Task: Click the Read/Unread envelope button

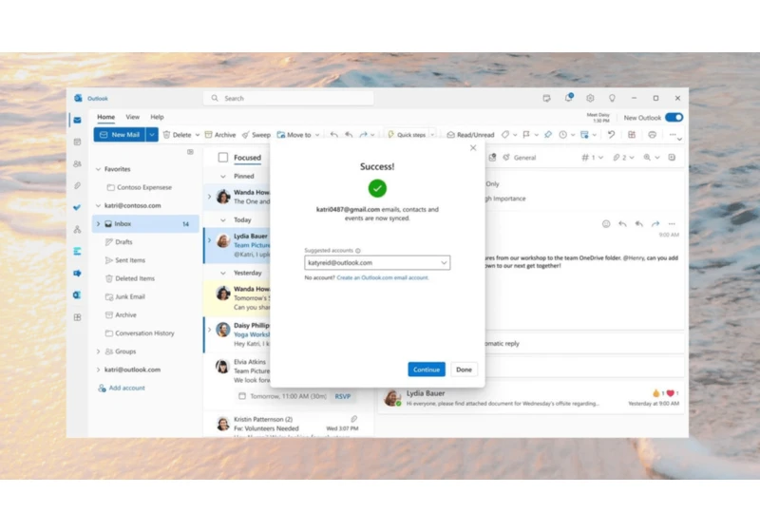Action: [470, 135]
